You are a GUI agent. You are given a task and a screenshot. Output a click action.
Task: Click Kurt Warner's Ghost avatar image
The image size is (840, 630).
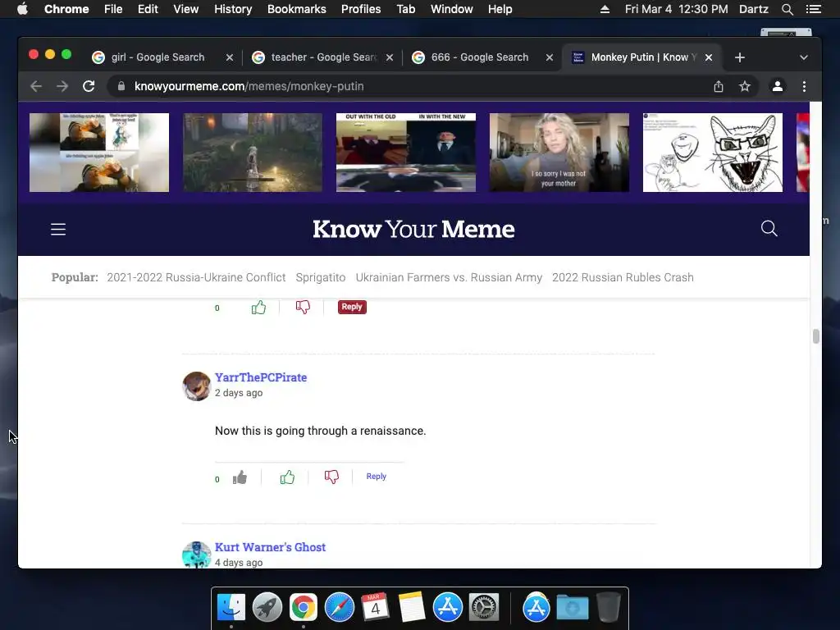pyautogui.click(x=197, y=555)
